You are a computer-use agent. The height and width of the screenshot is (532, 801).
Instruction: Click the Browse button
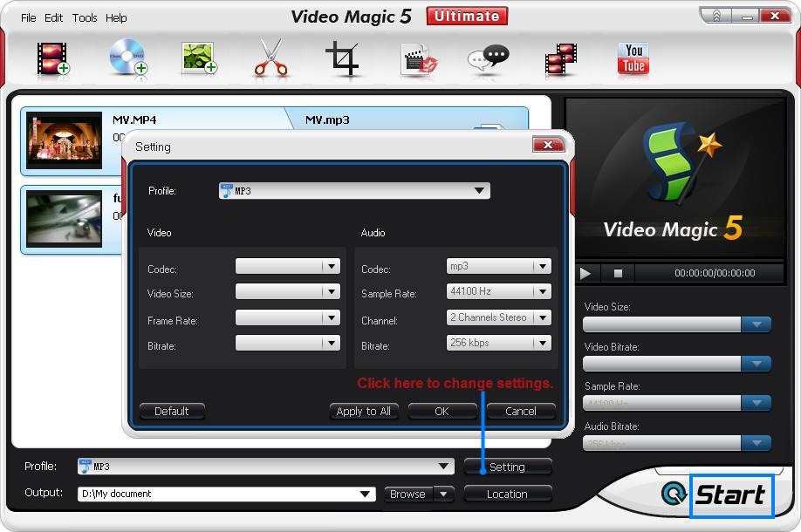click(x=408, y=494)
